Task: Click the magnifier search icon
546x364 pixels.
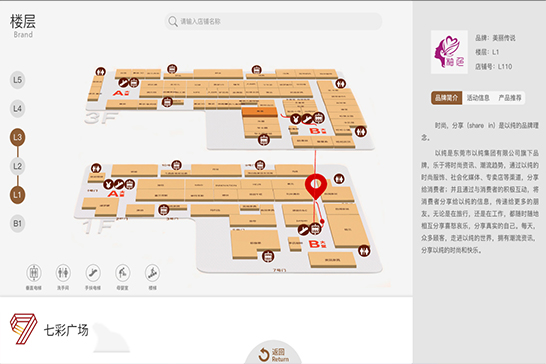Action: (173, 22)
